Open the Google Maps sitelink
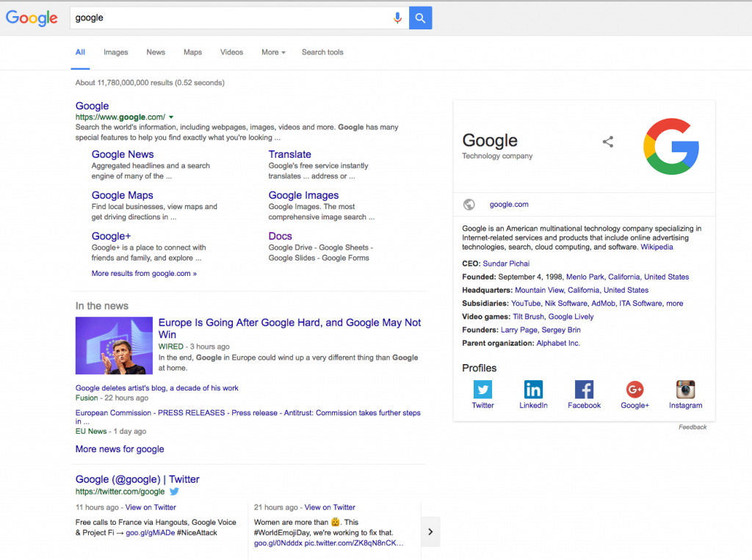 point(123,195)
